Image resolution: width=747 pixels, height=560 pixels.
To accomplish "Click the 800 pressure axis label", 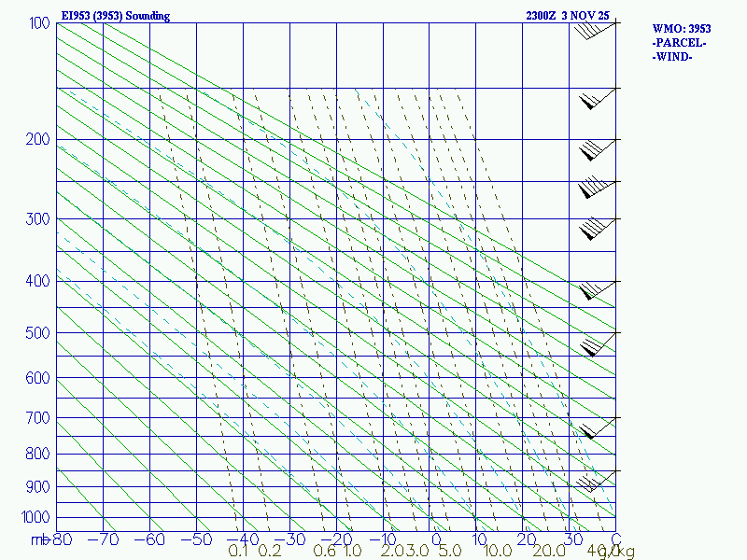I will coord(37,454).
